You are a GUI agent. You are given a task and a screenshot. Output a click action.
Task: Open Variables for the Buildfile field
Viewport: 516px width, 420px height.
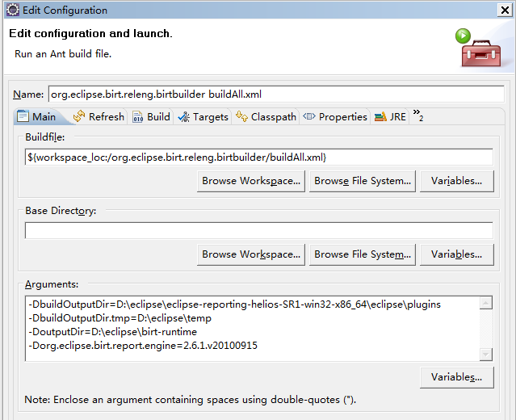(457, 181)
